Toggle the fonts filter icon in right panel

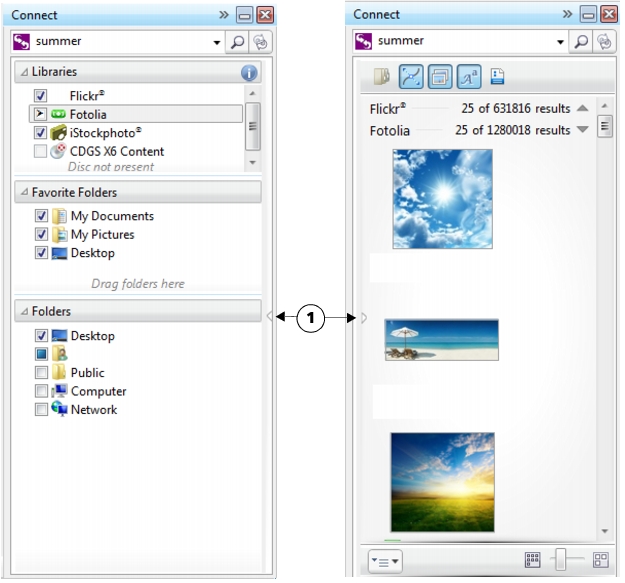pyautogui.click(x=468, y=77)
